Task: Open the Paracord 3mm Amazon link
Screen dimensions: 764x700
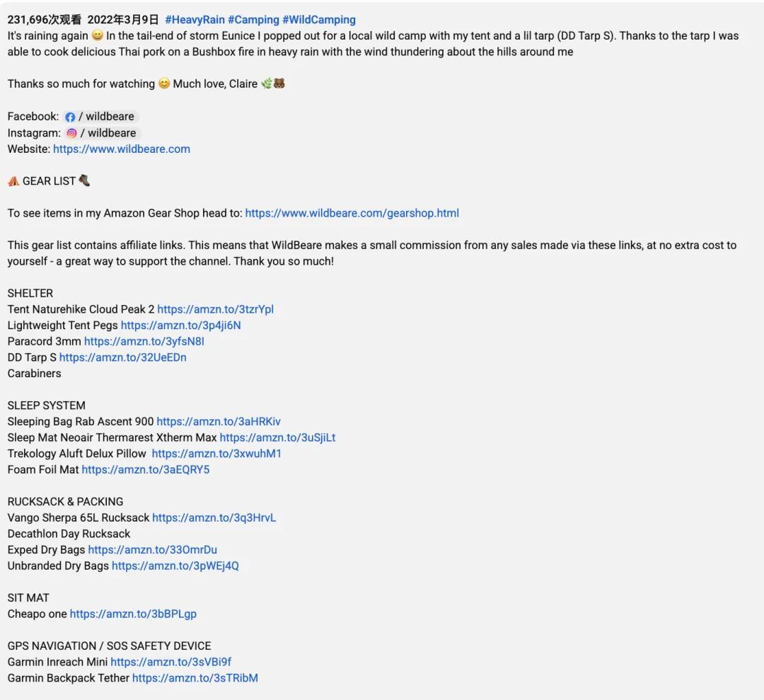Action: pyautogui.click(x=144, y=342)
